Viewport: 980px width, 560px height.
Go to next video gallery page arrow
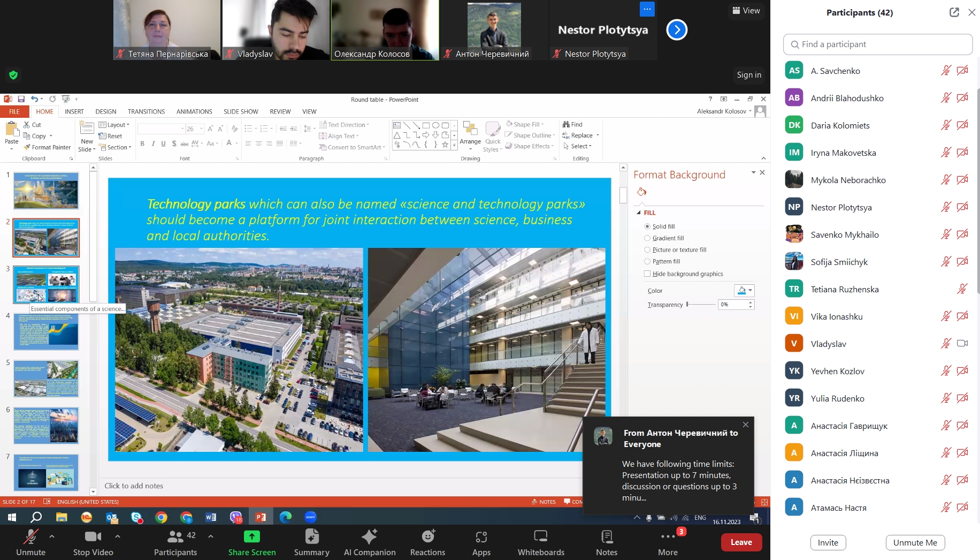677,30
